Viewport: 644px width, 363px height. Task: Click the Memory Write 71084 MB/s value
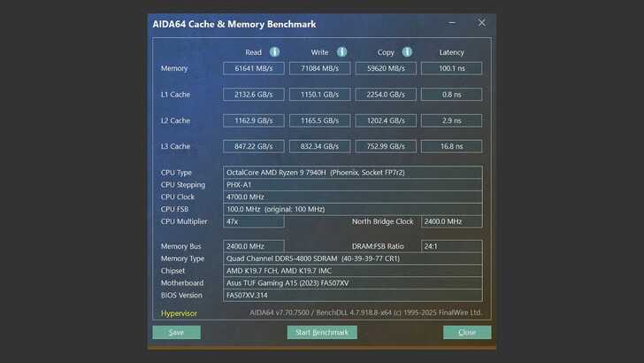coord(319,68)
